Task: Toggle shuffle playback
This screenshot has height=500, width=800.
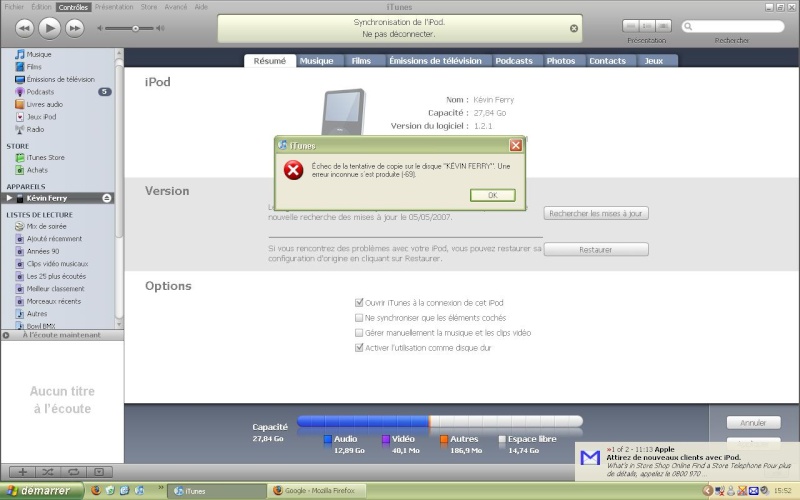Action: point(48,472)
